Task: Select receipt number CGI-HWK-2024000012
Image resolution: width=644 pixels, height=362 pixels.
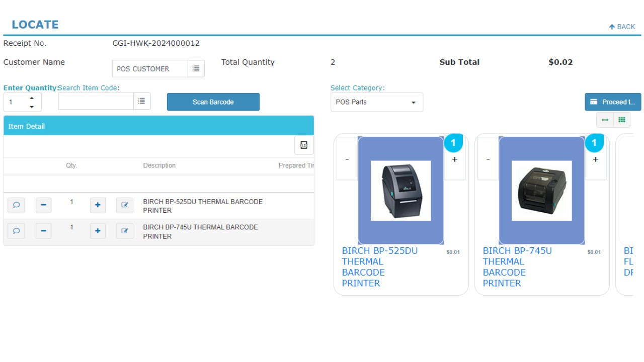Action: click(156, 43)
